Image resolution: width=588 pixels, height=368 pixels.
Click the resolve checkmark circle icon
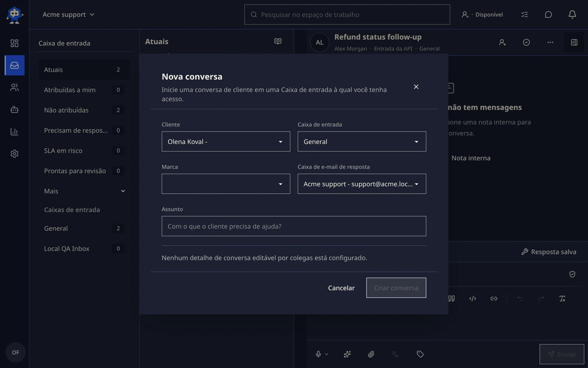coord(526,43)
